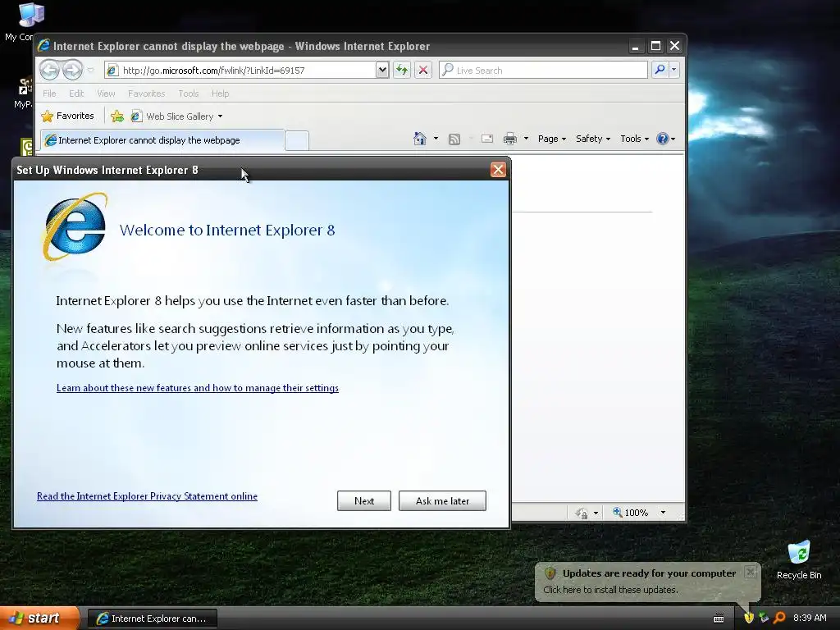
Task: Click the search magnifier button
Action: tap(660, 70)
